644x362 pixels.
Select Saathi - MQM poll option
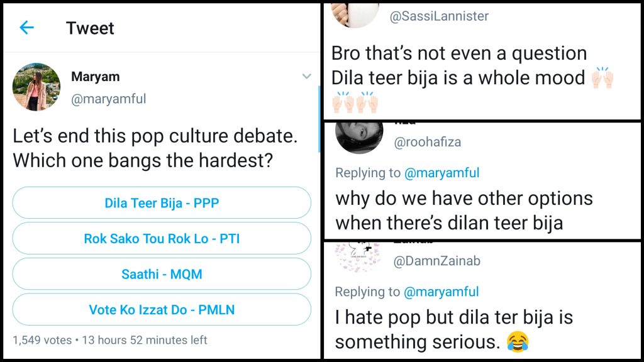click(162, 274)
